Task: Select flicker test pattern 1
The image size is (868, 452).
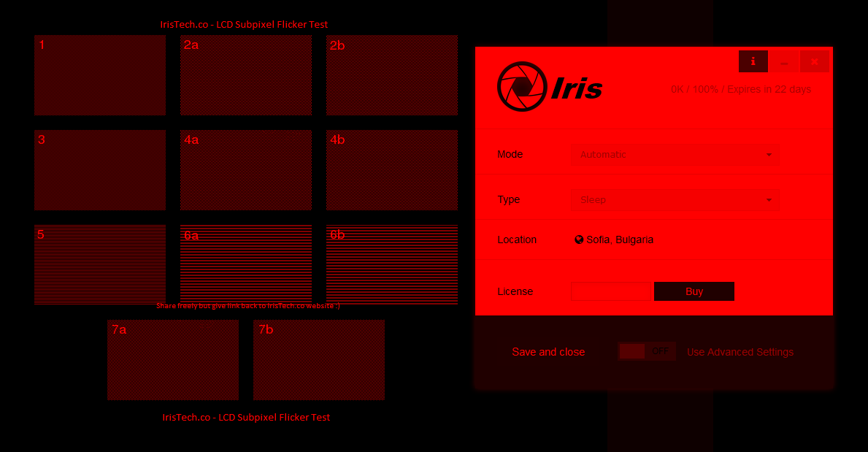Action: [100, 75]
